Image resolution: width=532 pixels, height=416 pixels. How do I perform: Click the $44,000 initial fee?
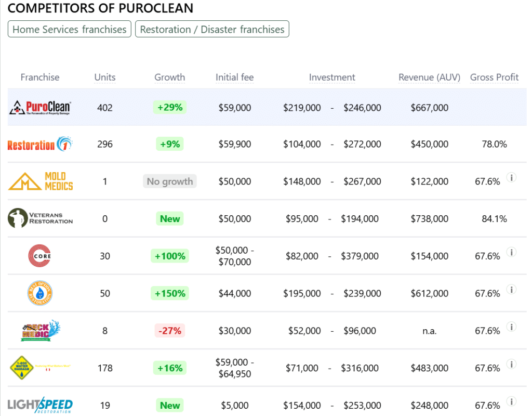point(234,293)
